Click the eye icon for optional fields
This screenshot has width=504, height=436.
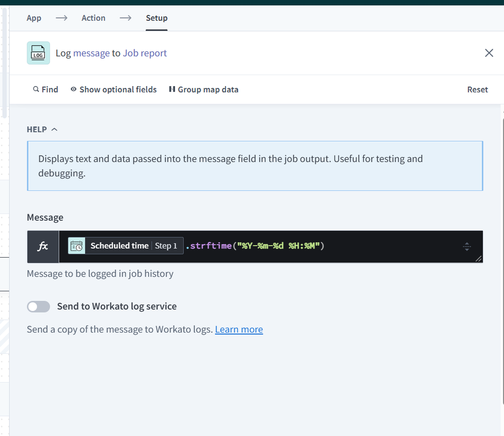pos(74,89)
